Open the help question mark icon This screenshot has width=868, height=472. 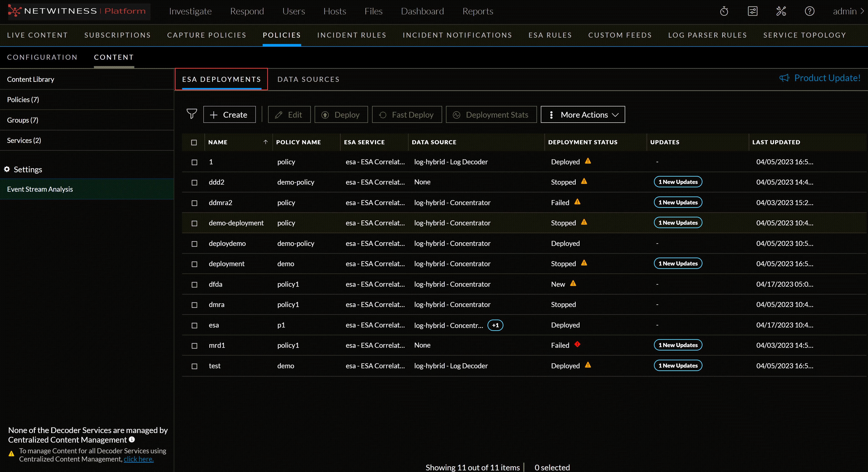tap(809, 11)
